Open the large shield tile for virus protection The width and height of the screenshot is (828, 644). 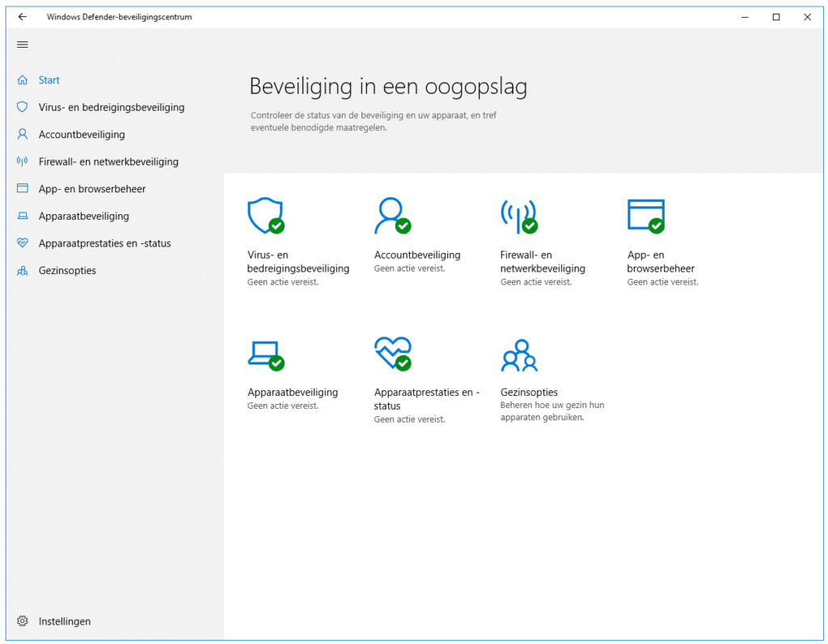click(x=266, y=216)
